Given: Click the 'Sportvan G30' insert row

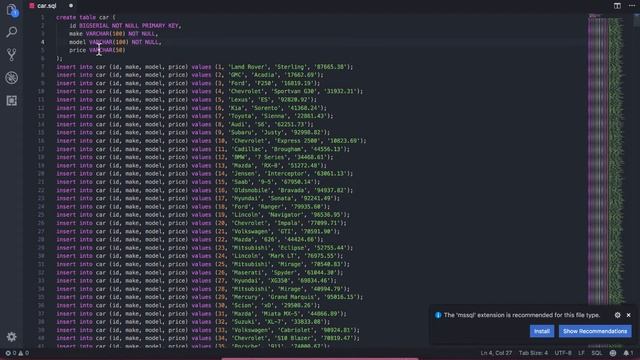Looking at the screenshot, I should coord(209,91).
